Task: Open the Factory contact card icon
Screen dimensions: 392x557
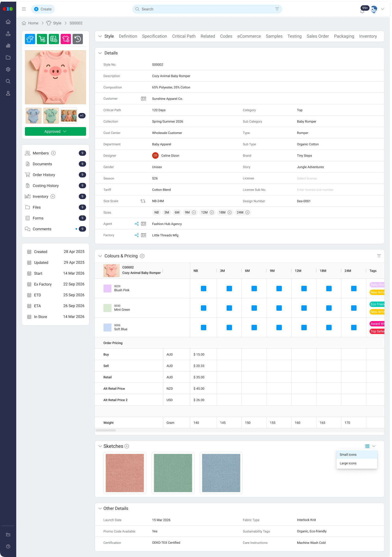Action: click(143, 235)
